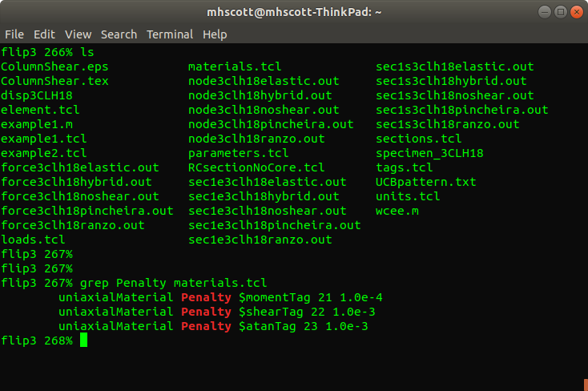Open the View menu
The height and width of the screenshot is (391, 588).
tap(79, 34)
